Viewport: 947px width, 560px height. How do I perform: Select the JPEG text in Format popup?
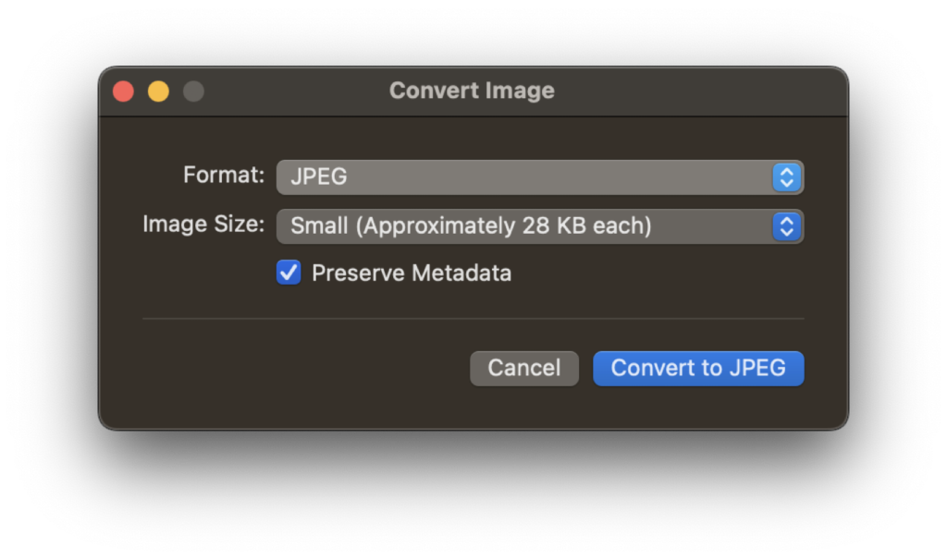point(319,177)
